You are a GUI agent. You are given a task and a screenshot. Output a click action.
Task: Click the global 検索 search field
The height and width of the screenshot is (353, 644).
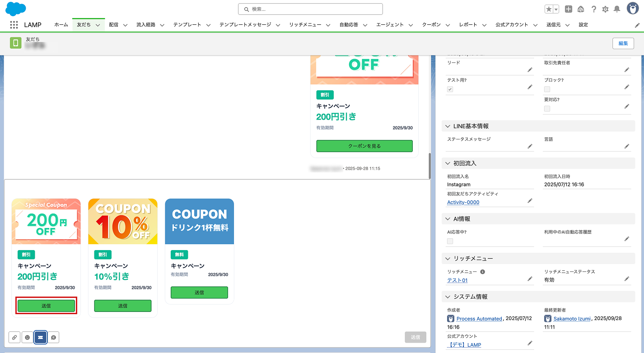[310, 9]
